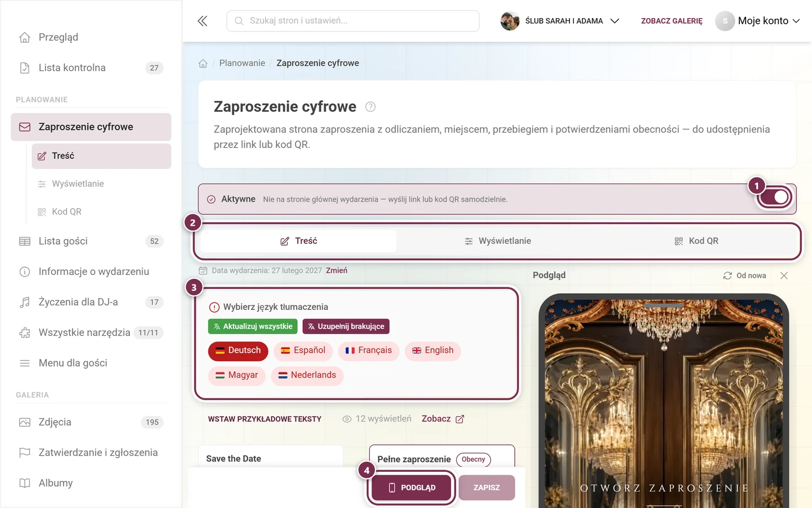
Task: Focus the Szukaj stron i ustawień search field
Action: [x=353, y=21]
